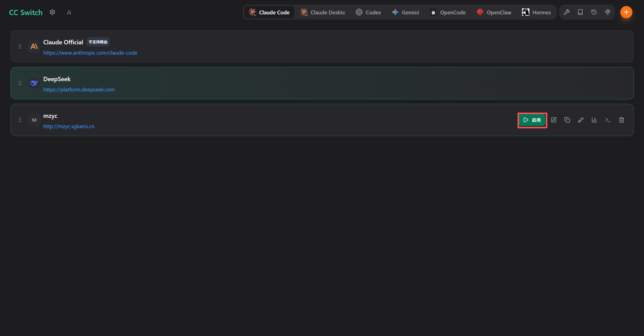This screenshot has height=336, width=644.
Task: Click the paperclip icon in the toolbar
Action: pos(608,12)
